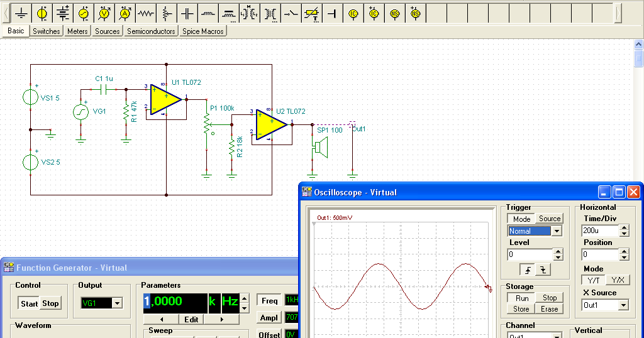Pick the Resistor toolbar icon
The width and height of the screenshot is (644, 338).
pyautogui.click(x=146, y=13)
